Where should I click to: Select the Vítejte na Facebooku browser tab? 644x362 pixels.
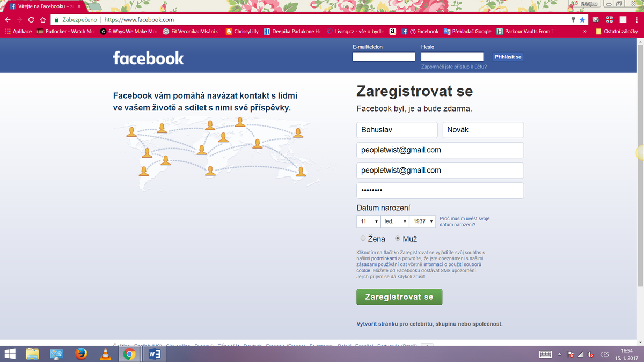(38, 6)
